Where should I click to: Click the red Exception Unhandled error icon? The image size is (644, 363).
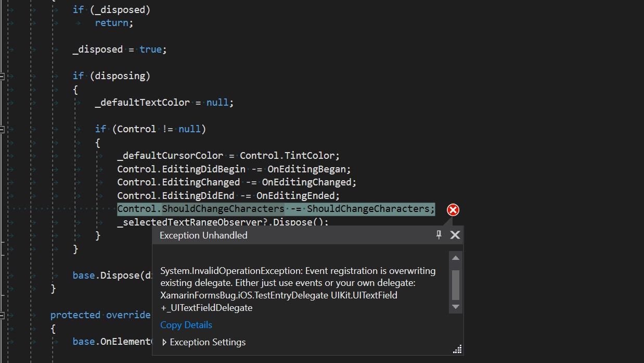click(453, 209)
